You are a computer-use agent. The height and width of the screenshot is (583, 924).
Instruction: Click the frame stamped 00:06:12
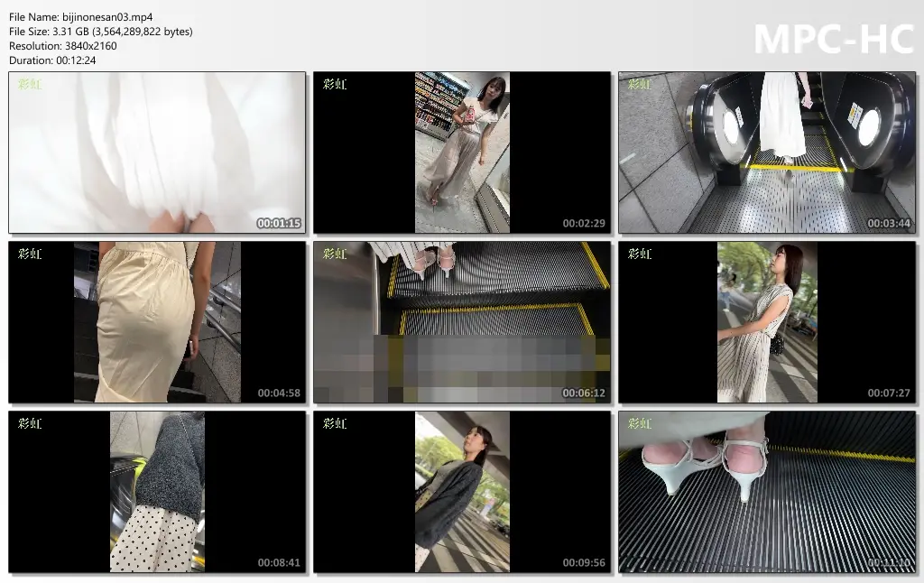pos(462,322)
